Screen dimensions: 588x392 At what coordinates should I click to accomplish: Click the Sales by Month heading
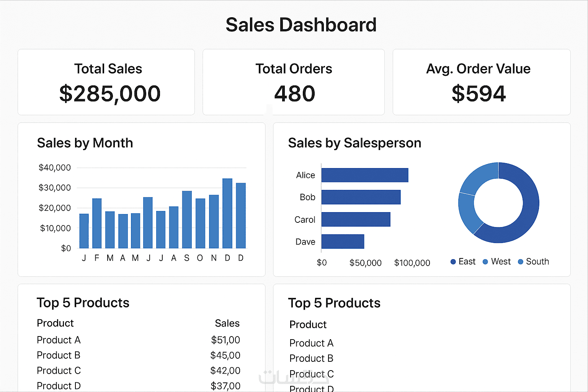point(85,143)
